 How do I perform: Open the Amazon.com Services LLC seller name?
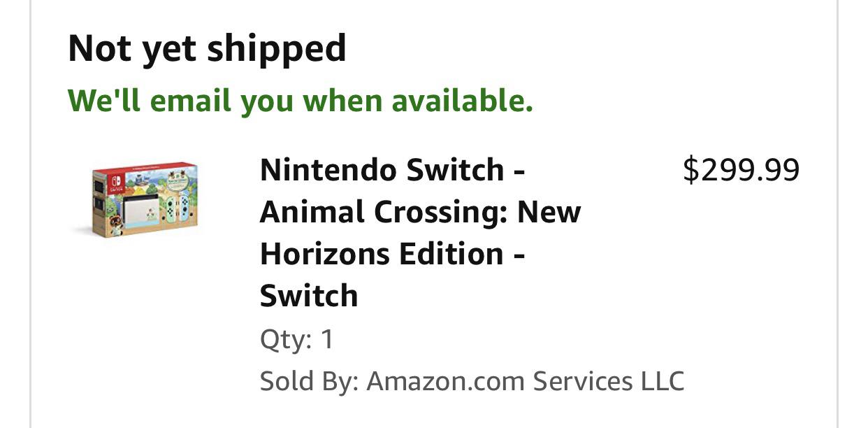tap(525, 382)
